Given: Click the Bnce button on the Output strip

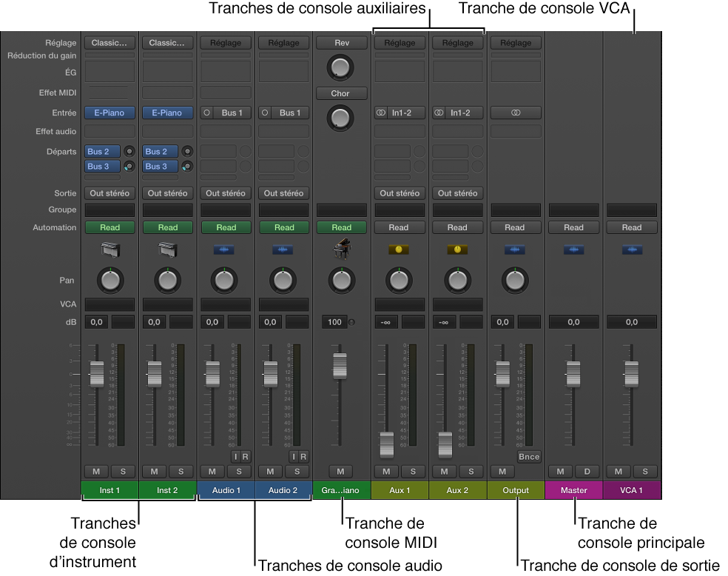Looking at the screenshot, I should pyautogui.click(x=528, y=457).
